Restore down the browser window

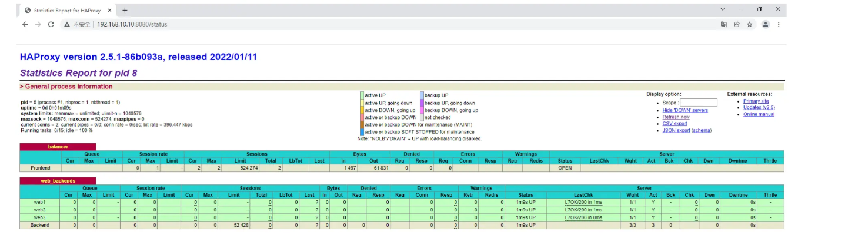[759, 9]
